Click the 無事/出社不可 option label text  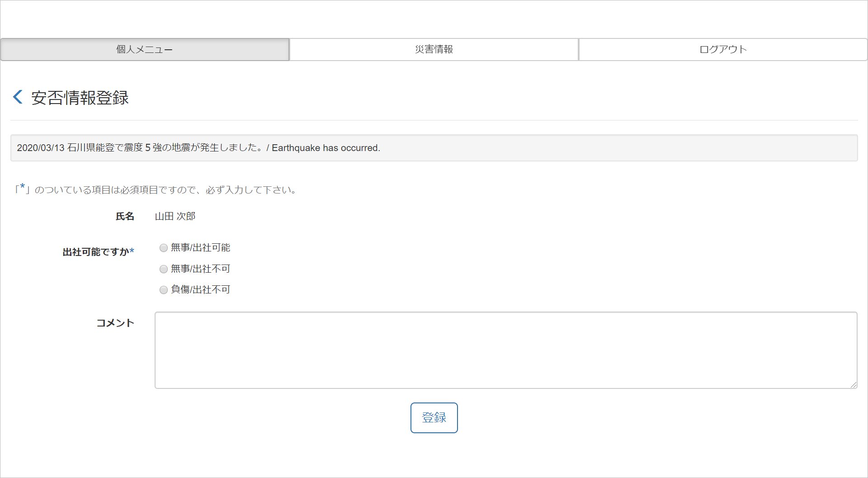(200, 269)
